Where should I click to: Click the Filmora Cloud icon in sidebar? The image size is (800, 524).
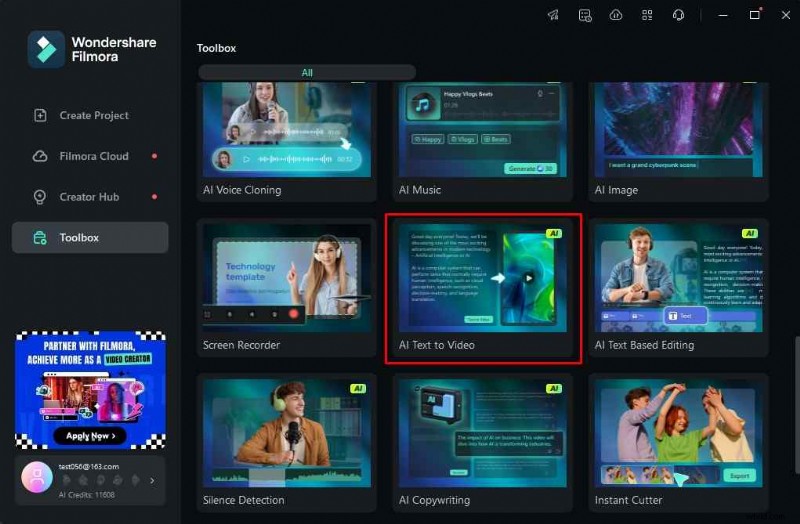40,156
